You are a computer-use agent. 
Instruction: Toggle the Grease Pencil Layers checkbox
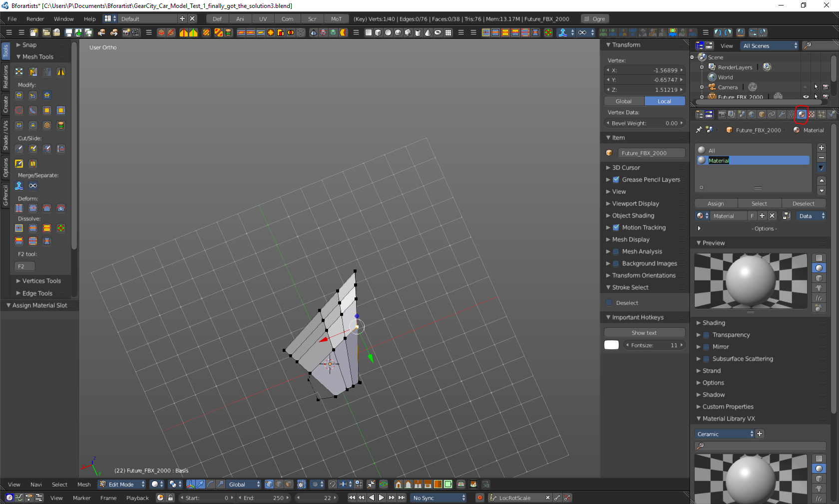point(616,180)
